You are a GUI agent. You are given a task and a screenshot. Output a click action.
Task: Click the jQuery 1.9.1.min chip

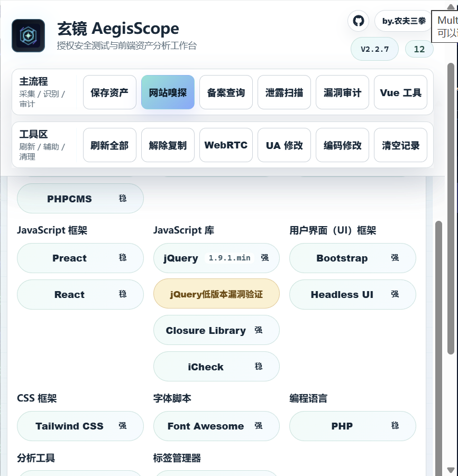(x=216, y=258)
